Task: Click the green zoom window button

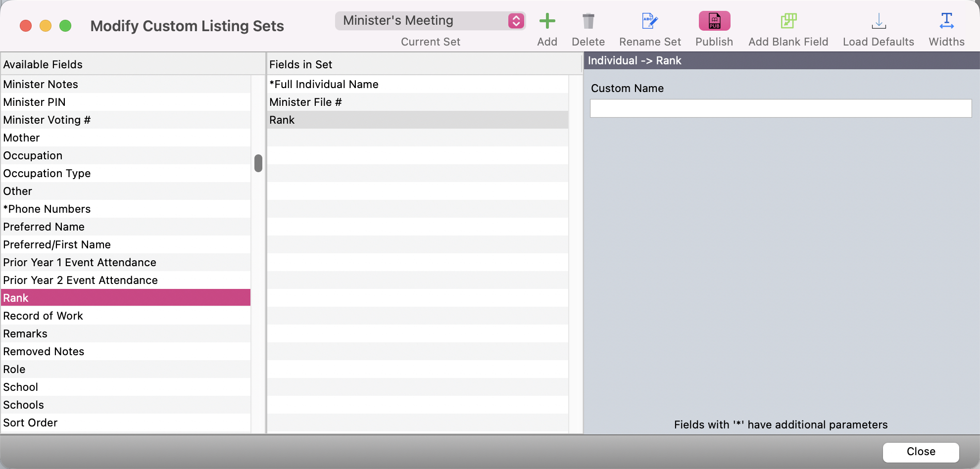Action: point(65,26)
